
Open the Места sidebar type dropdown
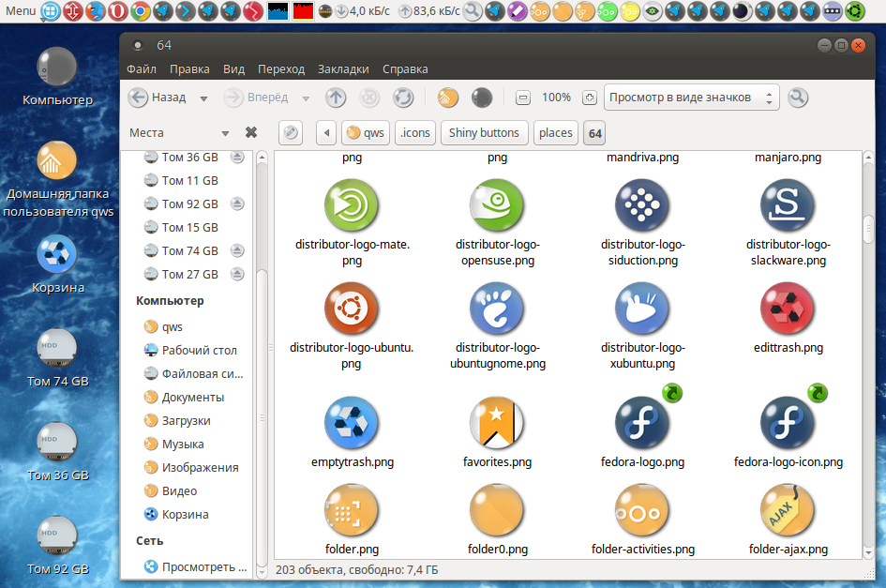[x=225, y=133]
